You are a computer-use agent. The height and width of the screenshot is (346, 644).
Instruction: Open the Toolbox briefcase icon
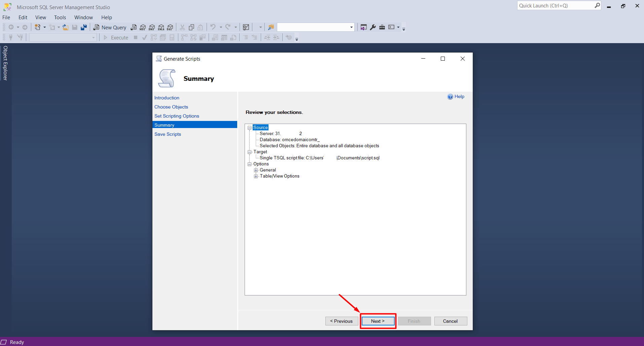pyautogui.click(x=382, y=27)
